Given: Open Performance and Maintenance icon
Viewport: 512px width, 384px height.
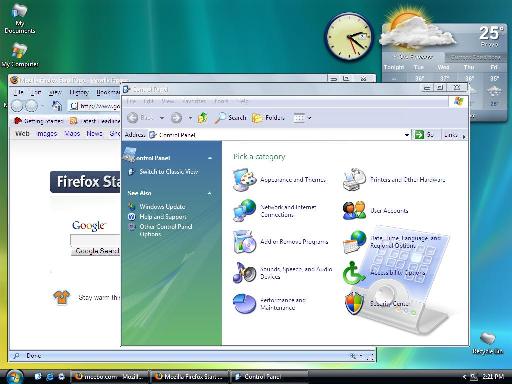Looking at the screenshot, I should tap(244, 304).
